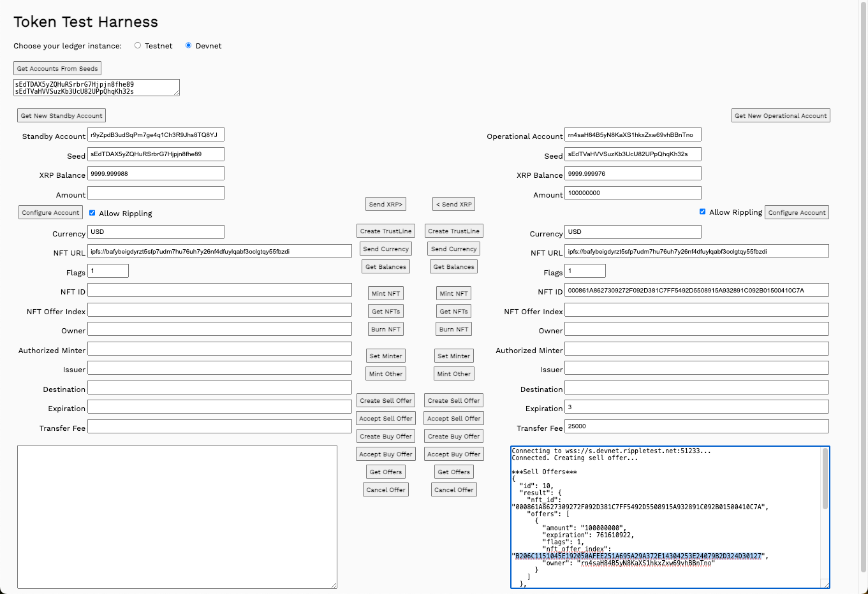868x594 pixels.
Task: Click the Standby Amount input field
Action: tap(156, 193)
